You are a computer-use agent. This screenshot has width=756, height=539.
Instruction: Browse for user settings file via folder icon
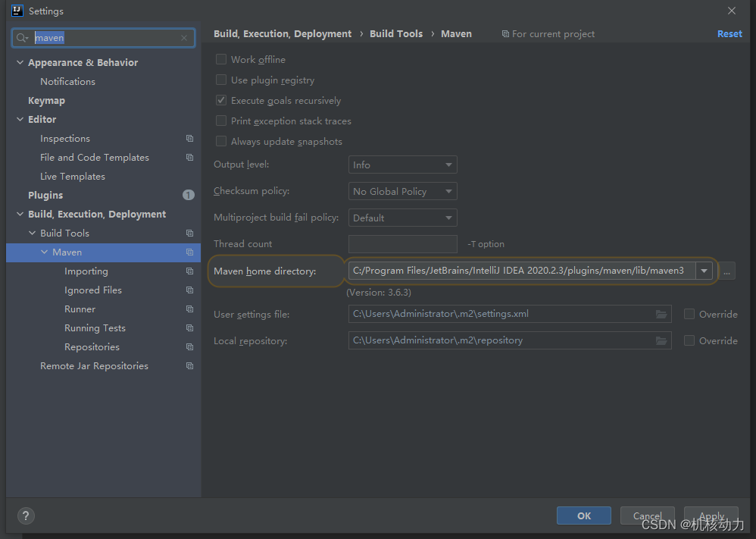pyautogui.click(x=661, y=314)
